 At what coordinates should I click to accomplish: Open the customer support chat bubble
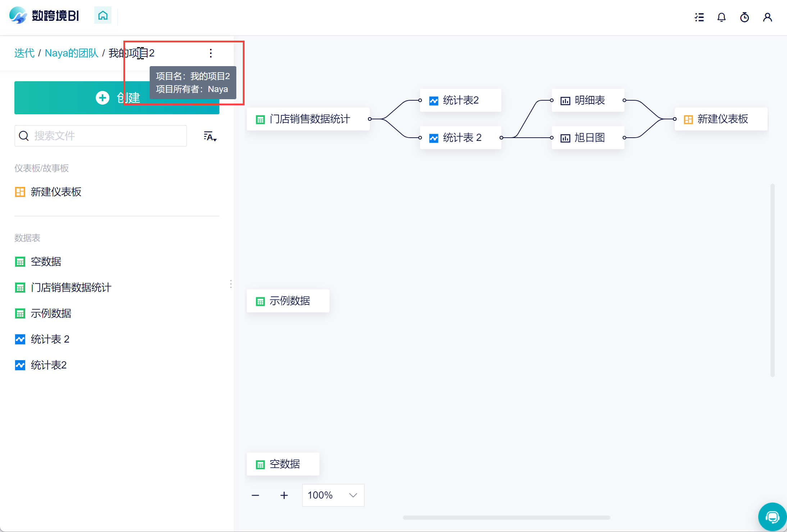point(772,517)
